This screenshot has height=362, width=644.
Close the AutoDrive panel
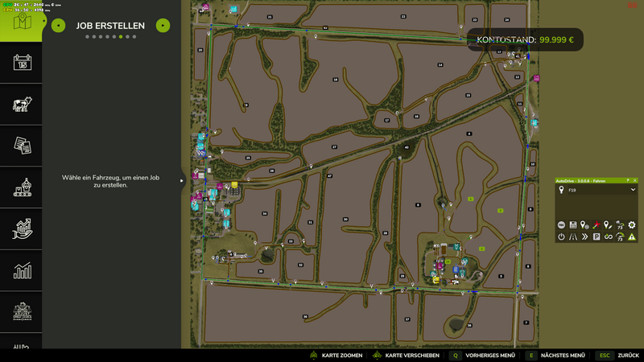click(x=634, y=180)
